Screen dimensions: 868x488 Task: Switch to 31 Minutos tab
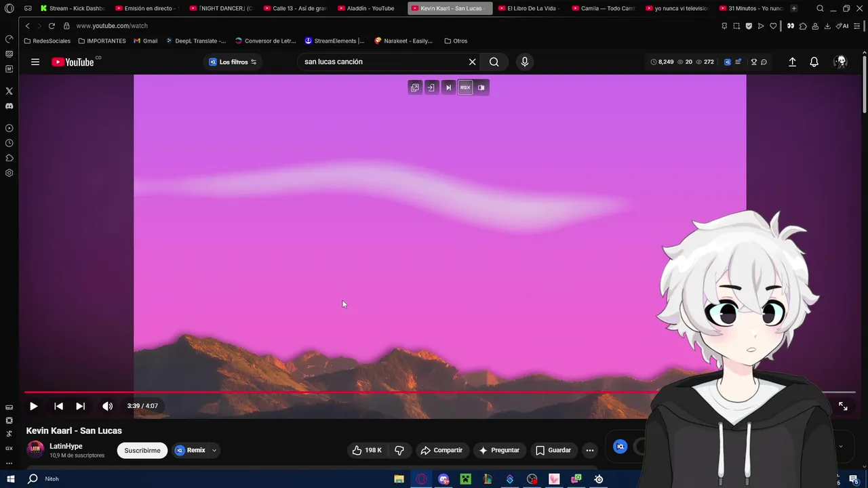pos(751,8)
